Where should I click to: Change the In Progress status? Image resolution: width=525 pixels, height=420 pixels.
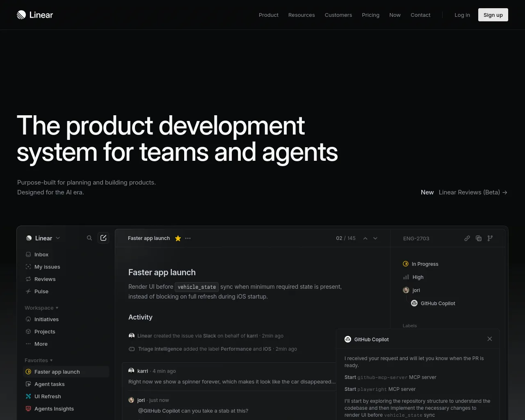tap(425, 264)
